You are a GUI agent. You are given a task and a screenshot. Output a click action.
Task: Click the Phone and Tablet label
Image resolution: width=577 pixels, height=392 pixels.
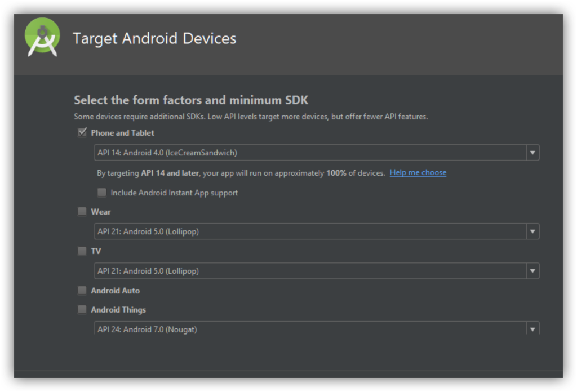pyautogui.click(x=122, y=133)
